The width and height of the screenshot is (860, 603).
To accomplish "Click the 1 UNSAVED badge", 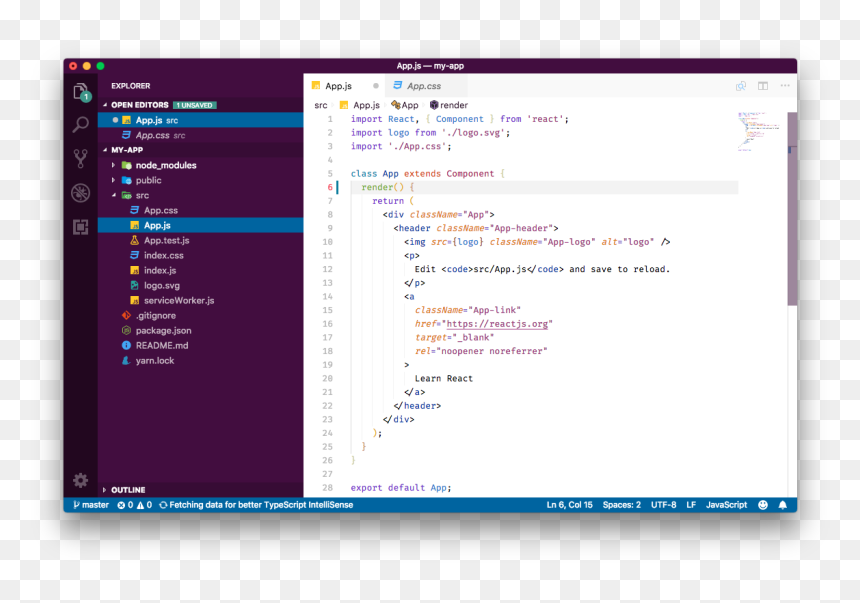I will [195, 105].
